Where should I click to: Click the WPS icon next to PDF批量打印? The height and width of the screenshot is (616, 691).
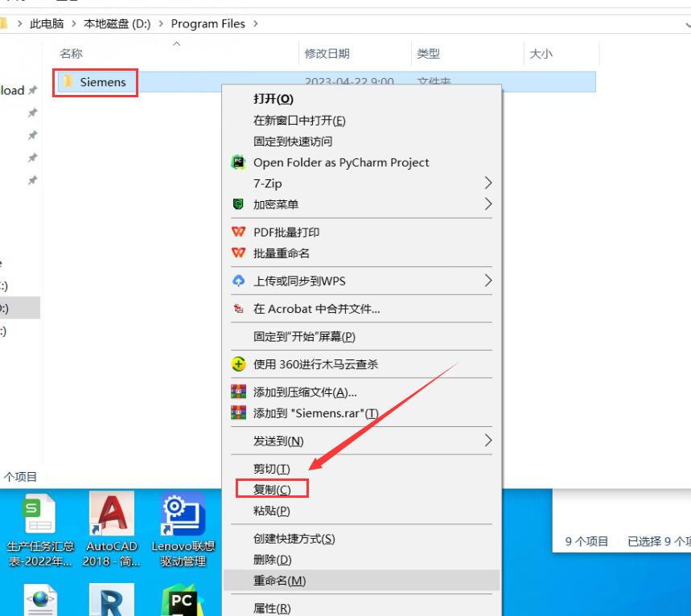click(238, 232)
